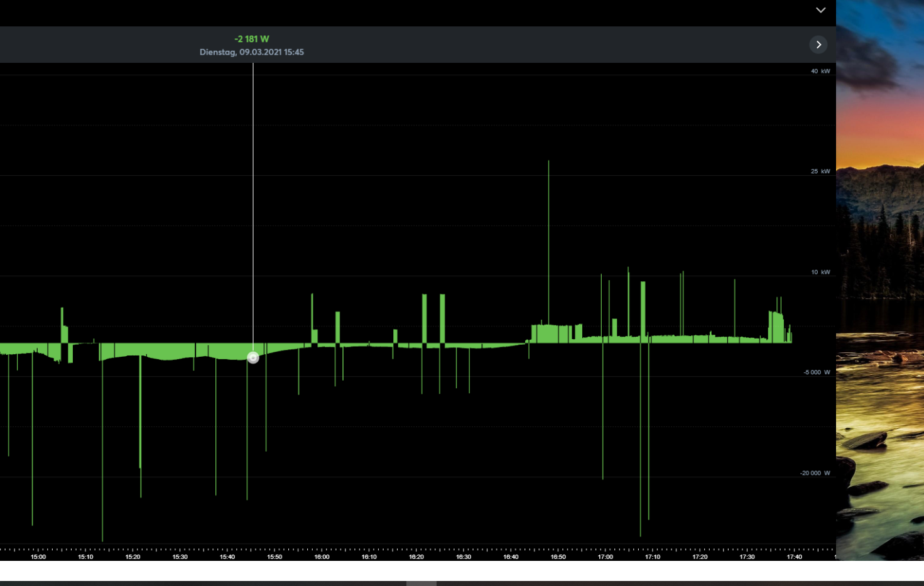Click the 15:20 time axis label
Image resolution: width=924 pixels, height=586 pixels.
pyautogui.click(x=133, y=556)
